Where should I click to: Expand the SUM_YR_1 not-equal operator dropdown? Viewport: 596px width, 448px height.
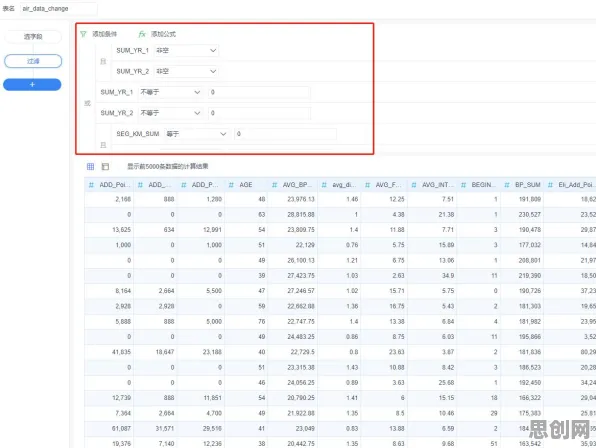(x=170, y=92)
